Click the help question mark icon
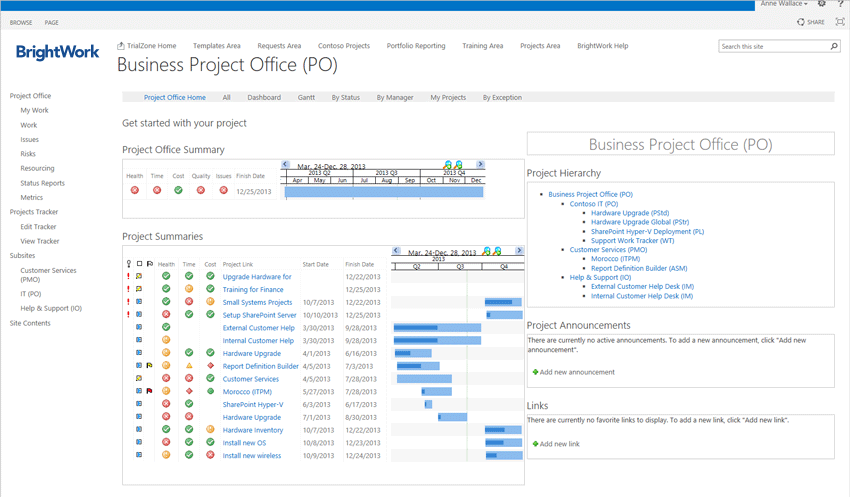The height and width of the screenshot is (497, 850). point(839,4)
